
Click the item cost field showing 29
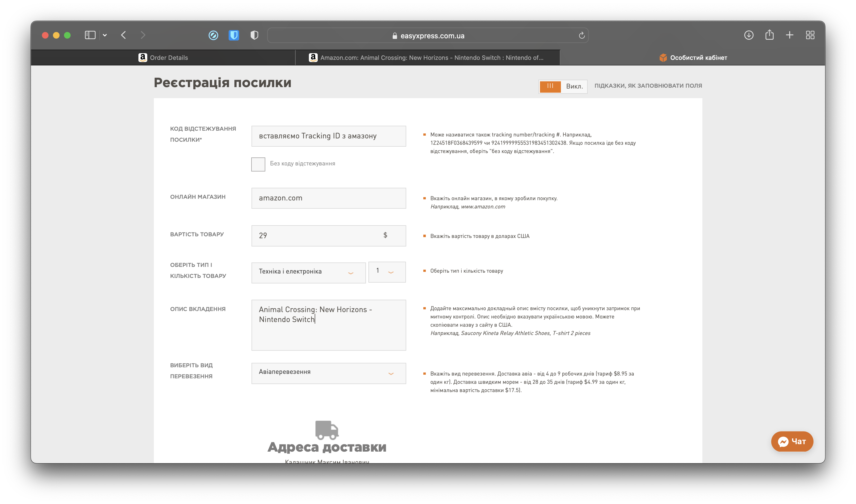[328, 236]
